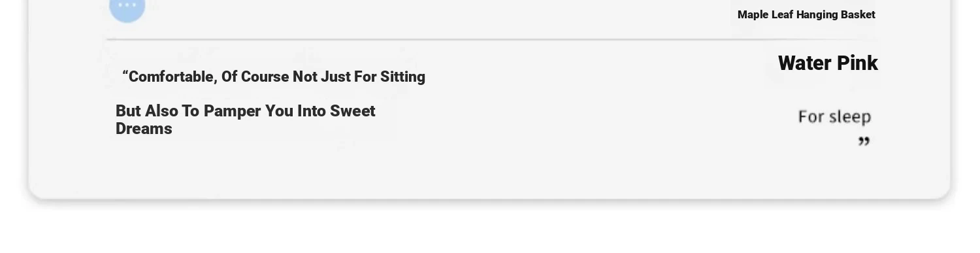
Task: Click the word Comfortable
Action: coord(172,77)
